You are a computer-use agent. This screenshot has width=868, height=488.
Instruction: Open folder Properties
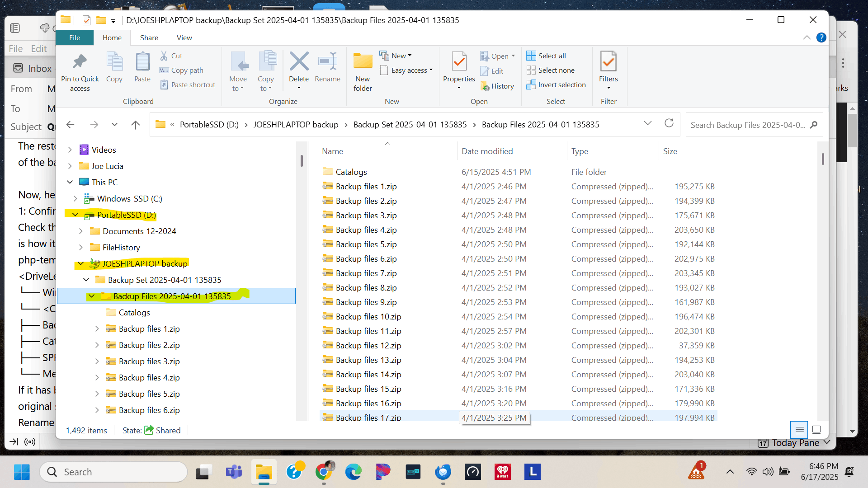458,68
